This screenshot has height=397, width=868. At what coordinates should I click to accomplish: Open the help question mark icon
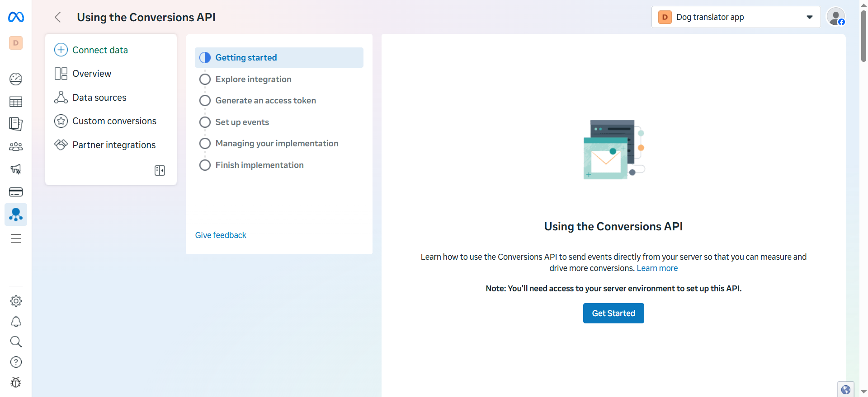(16, 362)
